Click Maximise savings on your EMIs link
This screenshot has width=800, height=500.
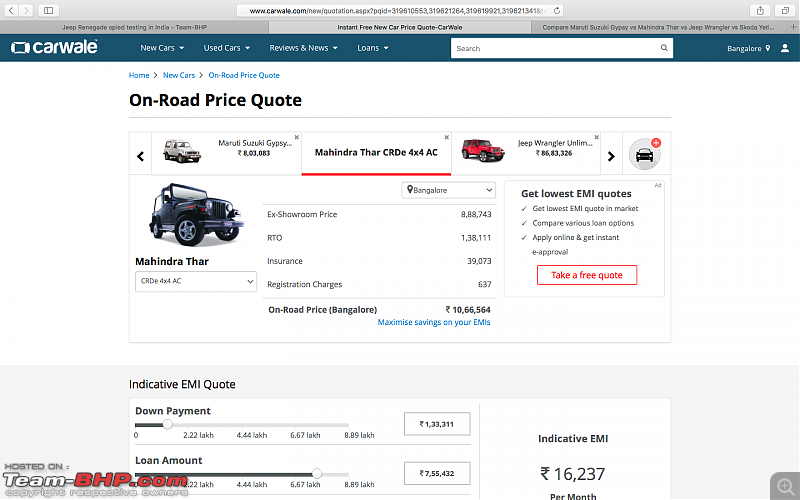pos(434,322)
